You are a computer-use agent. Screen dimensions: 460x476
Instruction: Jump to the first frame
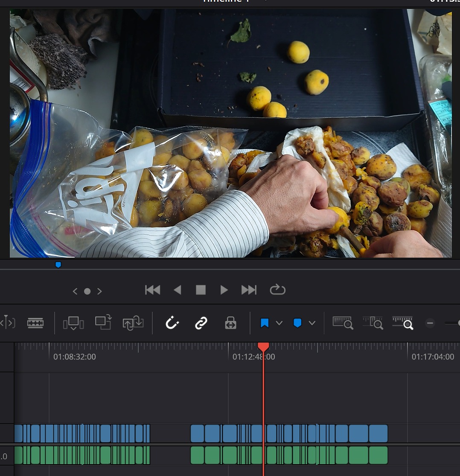pos(152,290)
